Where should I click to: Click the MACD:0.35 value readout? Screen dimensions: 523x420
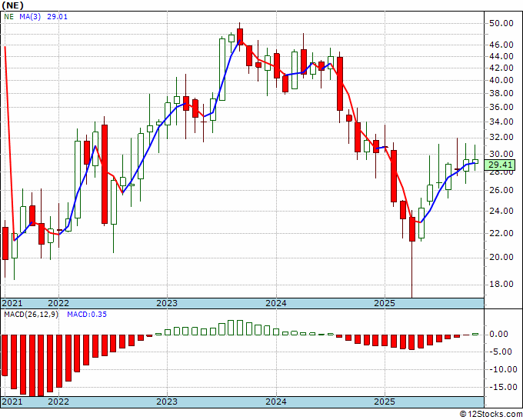pos(87,315)
